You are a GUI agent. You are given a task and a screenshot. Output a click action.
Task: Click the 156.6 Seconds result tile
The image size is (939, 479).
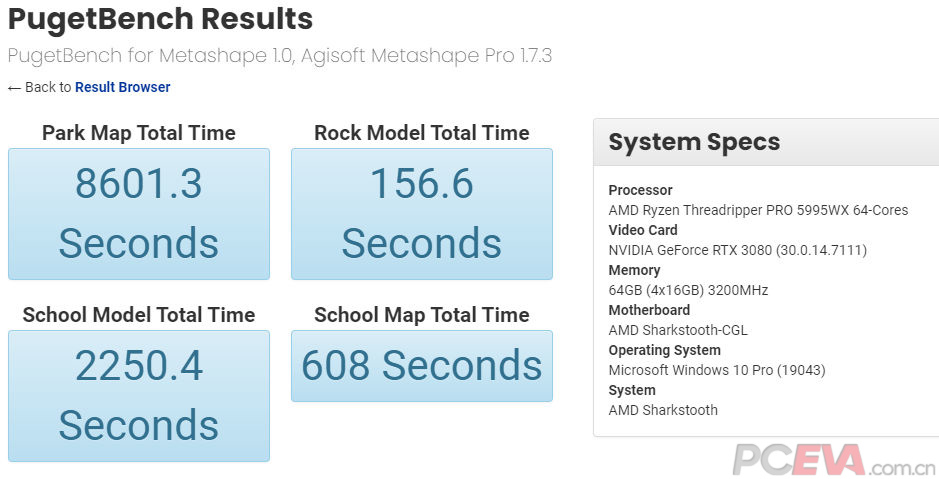pyautogui.click(x=421, y=214)
